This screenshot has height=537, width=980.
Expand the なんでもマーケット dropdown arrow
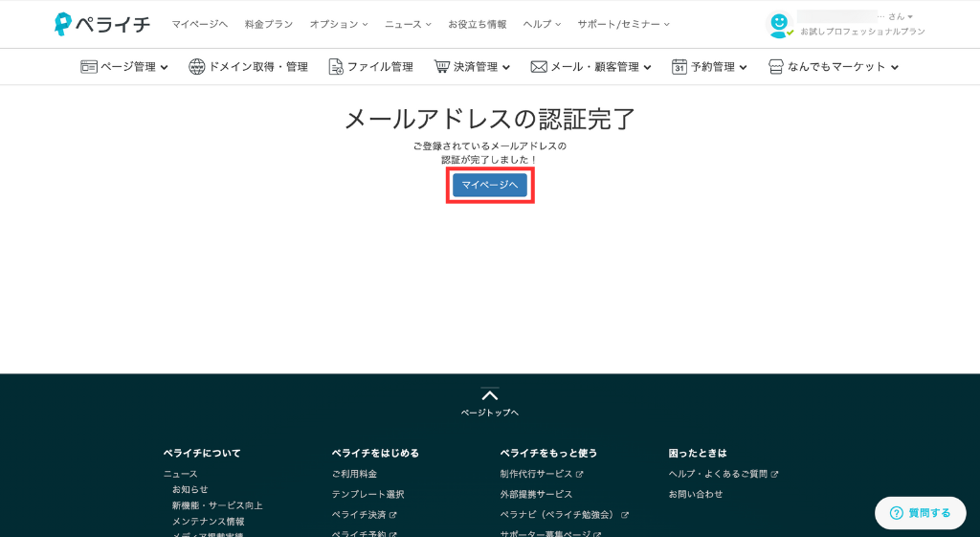pos(895,68)
